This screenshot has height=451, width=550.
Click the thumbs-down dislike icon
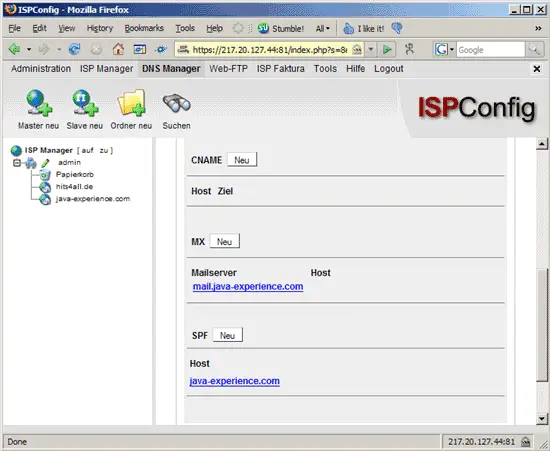397,28
